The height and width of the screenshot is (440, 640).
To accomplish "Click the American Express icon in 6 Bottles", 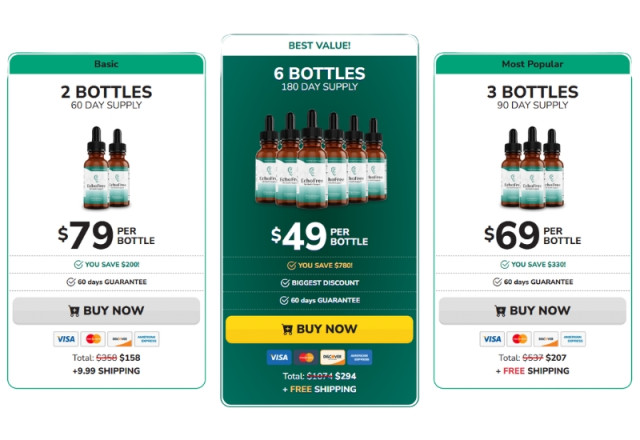I will 360,357.
